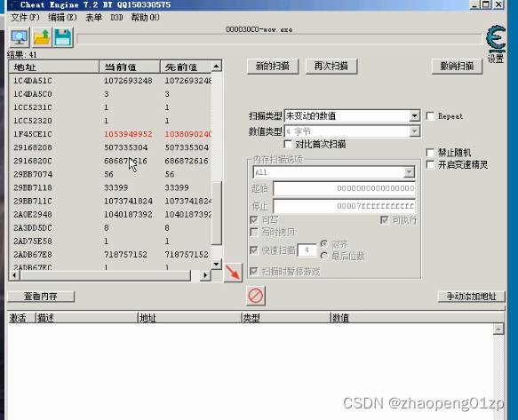Open the 编辑(E) menu
518x420 pixels.
pyautogui.click(x=62, y=17)
